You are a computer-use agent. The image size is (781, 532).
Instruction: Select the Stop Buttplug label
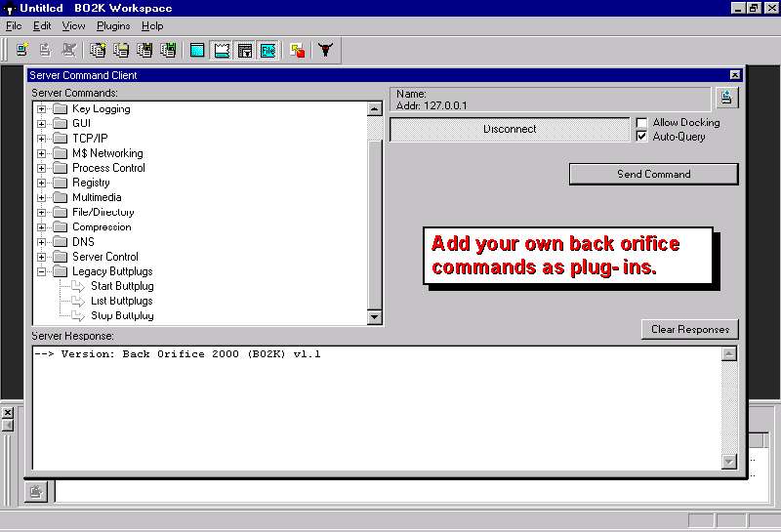(x=122, y=316)
